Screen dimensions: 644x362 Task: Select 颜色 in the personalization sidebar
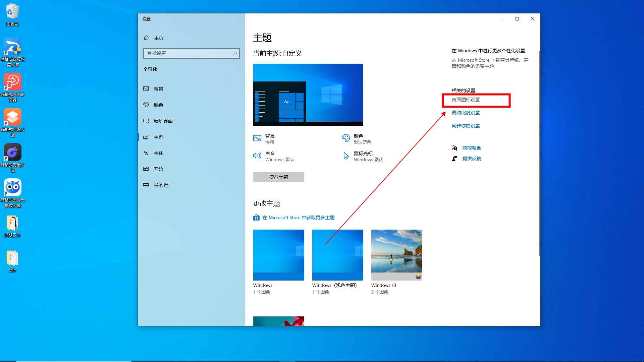pyautogui.click(x=158, y=105)
